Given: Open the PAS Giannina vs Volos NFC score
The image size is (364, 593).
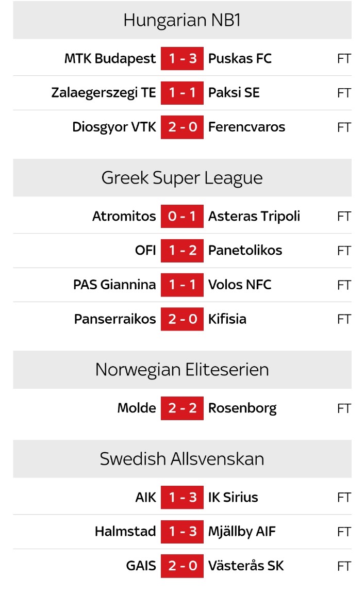Looking at the screenshot, I should [182, 285].
